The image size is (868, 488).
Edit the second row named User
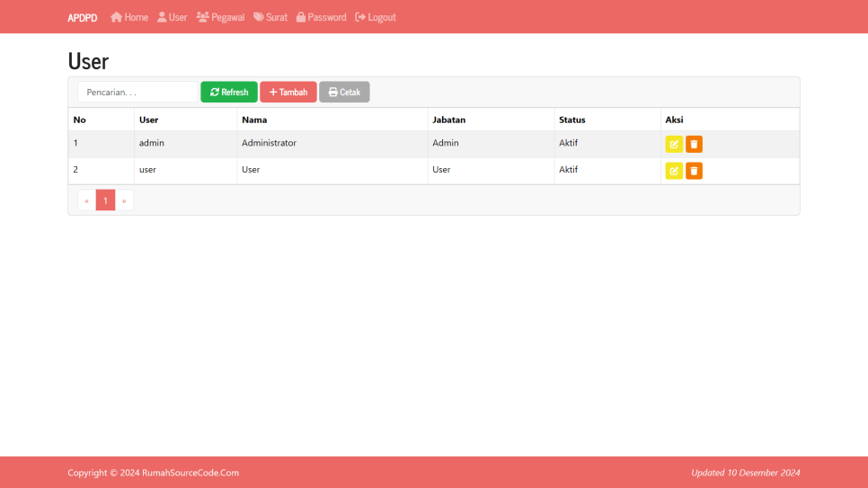click(674, 171)
